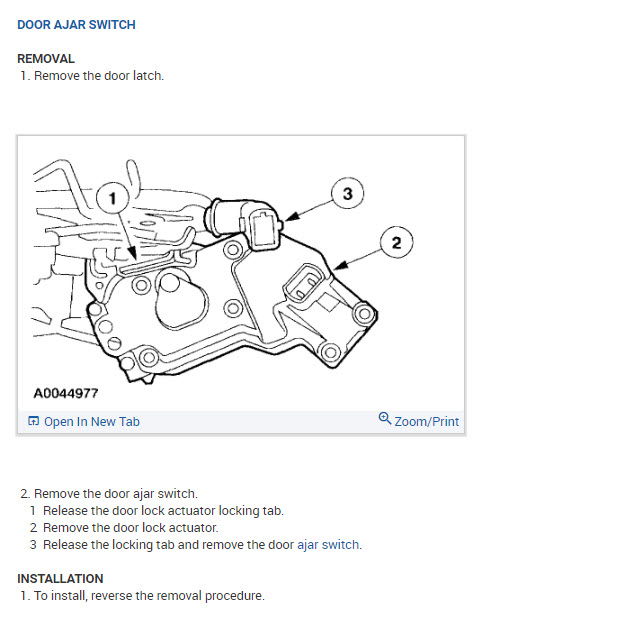This screenshot has height=628, width=618.
Task: Click the door ajar switch connector in diagram
Action: coord(264,229)
